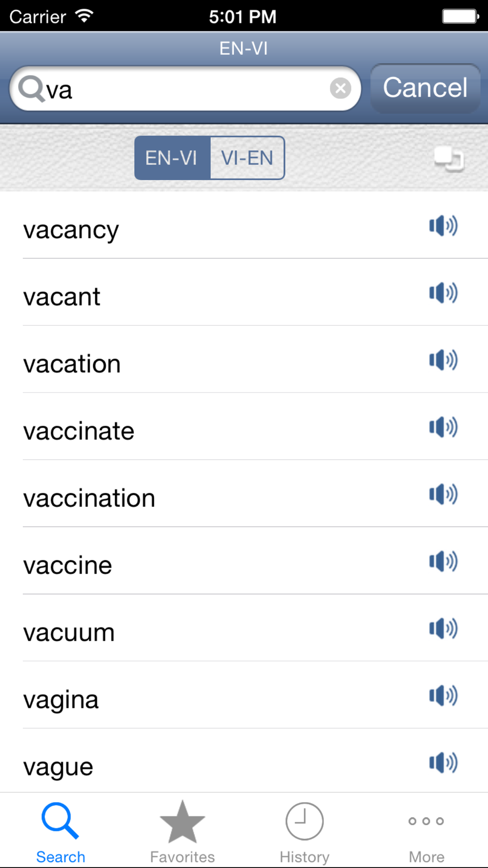This screenshot has height=868, width=488.
Task: Open the More tab
Action: click(x=427, y=832)
